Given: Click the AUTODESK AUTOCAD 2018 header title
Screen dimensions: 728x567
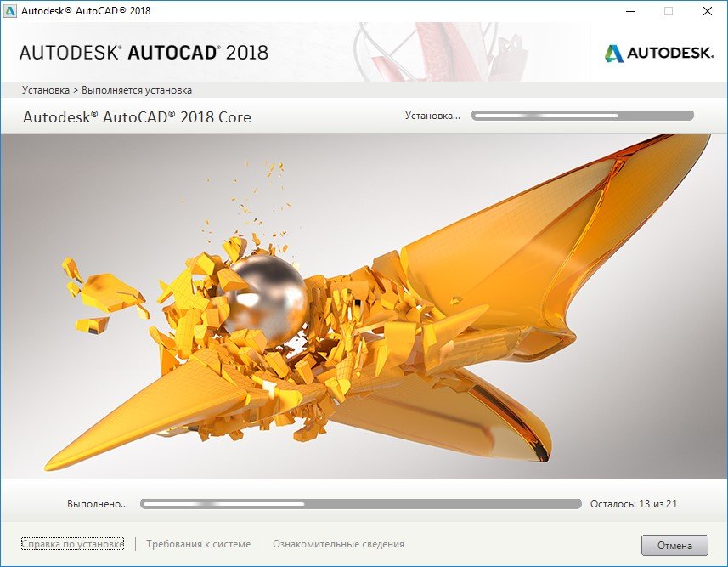Looking at the screenshot, I should coord(144,53).
